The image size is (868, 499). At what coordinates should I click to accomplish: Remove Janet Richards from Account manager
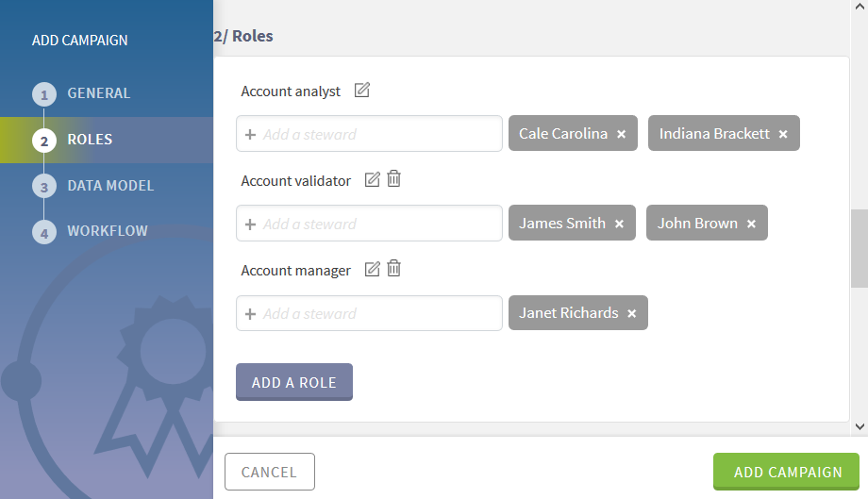tap(632, 313)
